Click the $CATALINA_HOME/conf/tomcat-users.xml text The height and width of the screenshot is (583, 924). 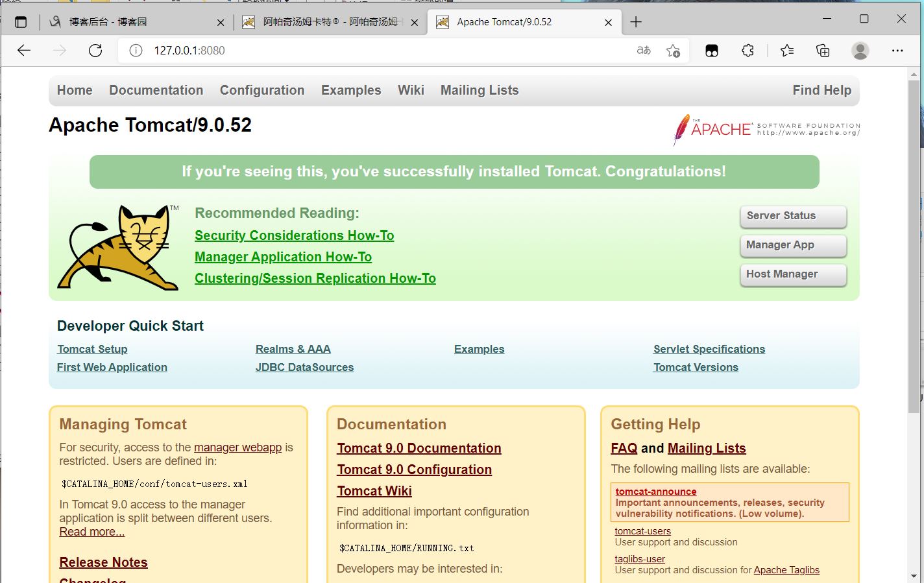tap(154, 484)
